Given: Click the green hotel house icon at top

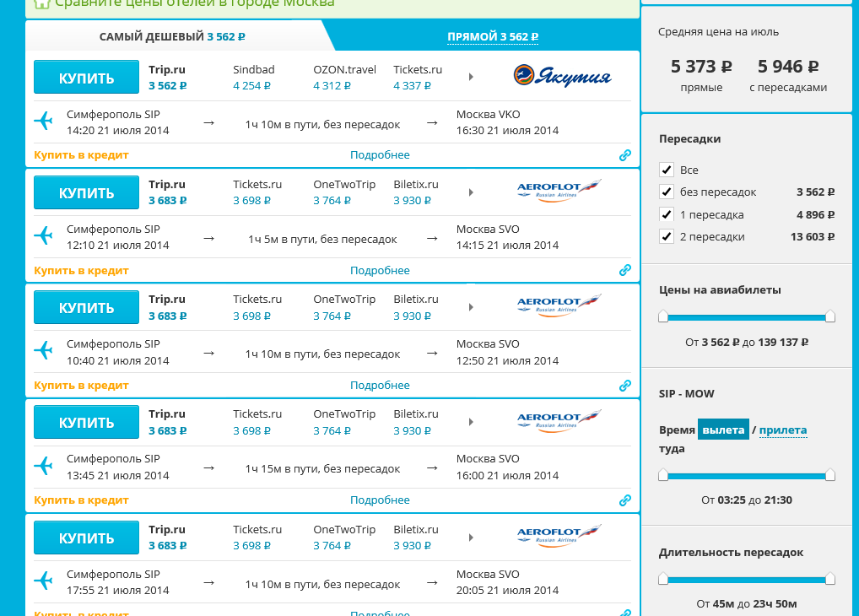Looking at the screenshot, I should [41, 3].
